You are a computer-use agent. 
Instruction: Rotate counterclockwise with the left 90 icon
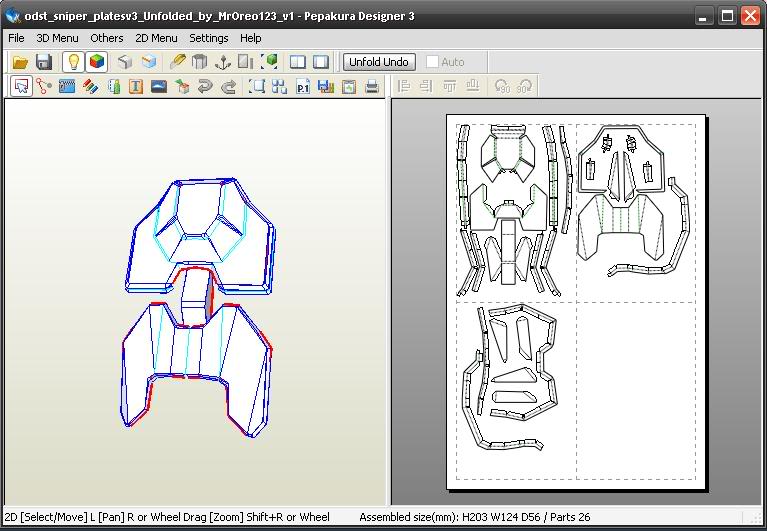tap(502, 87)
